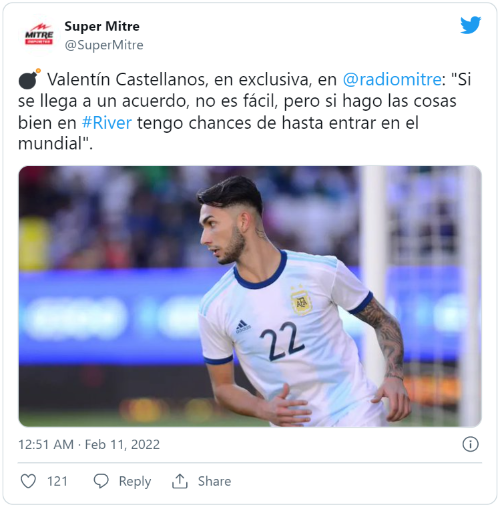
Task: Click the Reply button label
Action: coord(135,482)
